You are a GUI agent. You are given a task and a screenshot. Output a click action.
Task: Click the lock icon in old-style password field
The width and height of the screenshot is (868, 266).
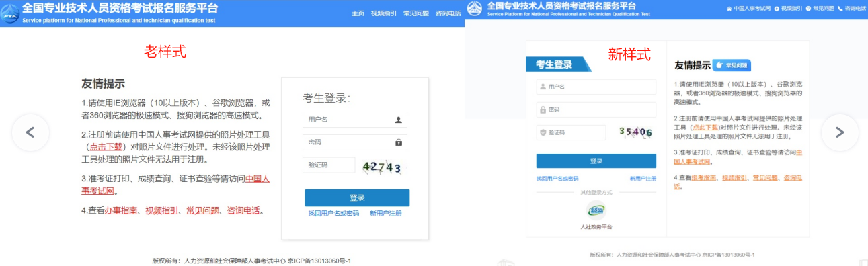399,142
